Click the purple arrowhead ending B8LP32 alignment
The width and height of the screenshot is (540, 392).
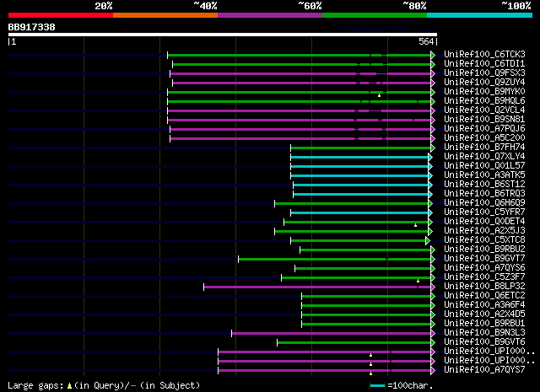click(x=433, y=287)
